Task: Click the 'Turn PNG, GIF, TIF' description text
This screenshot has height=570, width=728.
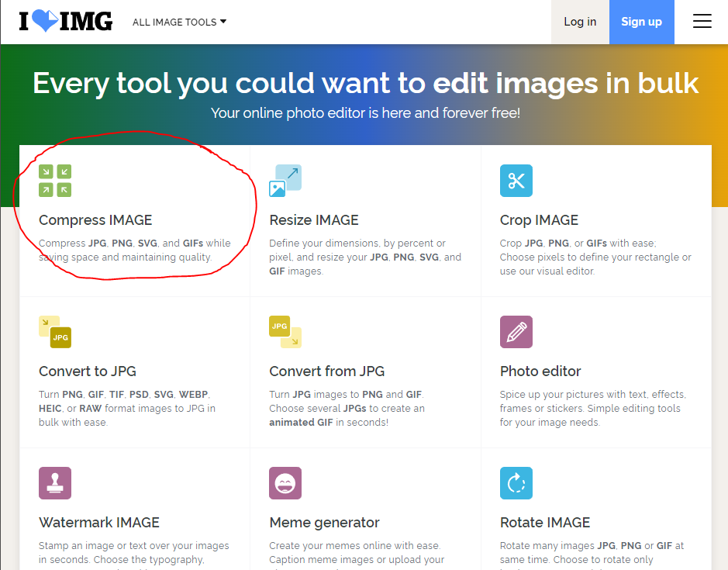Action: 127,409
